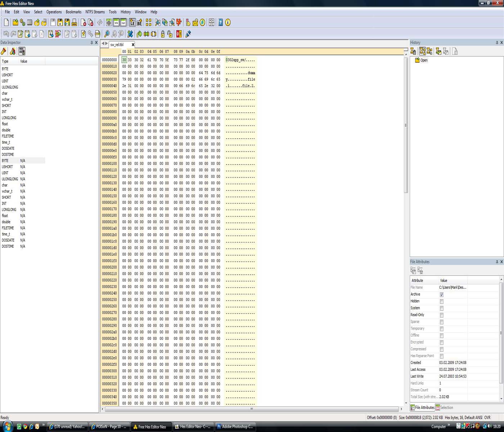Enable the Read-Only attribute checkbox
The height and width of the screenshot is (432, 504).
(441, 315)
